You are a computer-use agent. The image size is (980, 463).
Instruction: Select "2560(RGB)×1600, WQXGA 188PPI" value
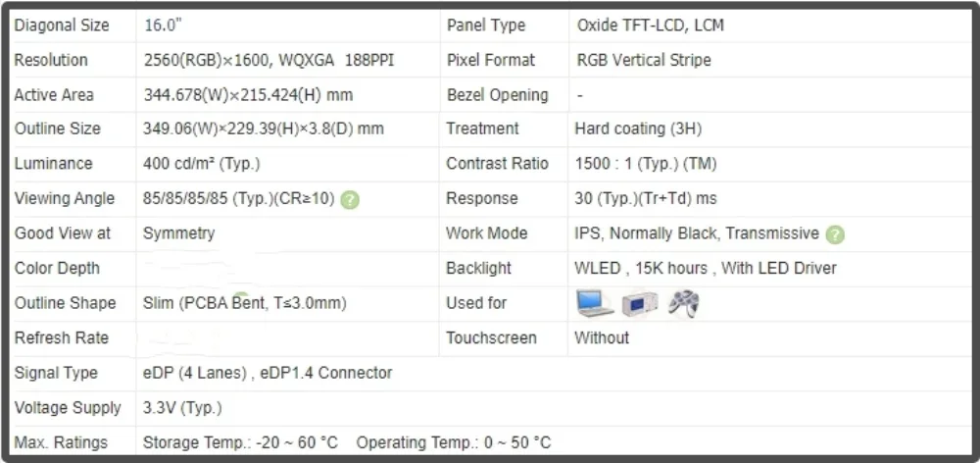click(x=269, y=60)
